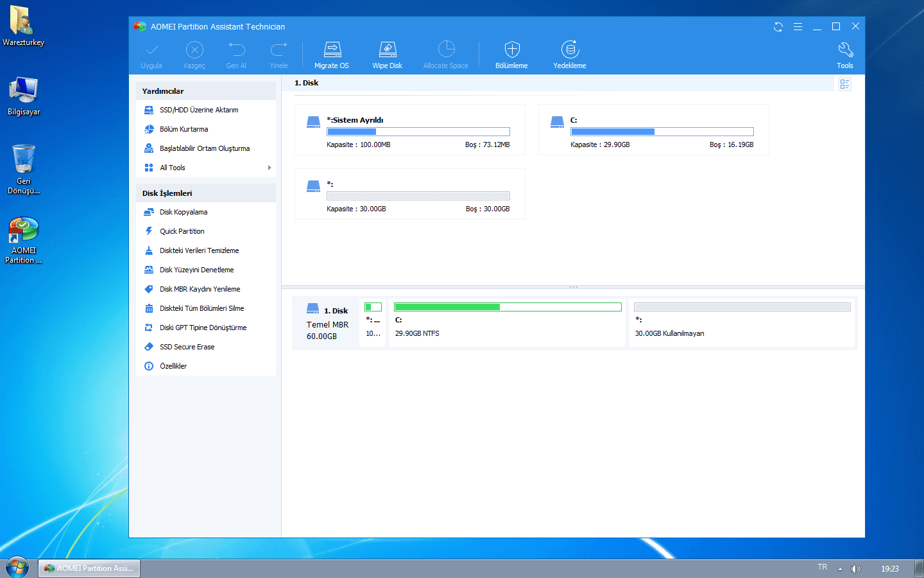Click the TR language indicator

point(823,567)
